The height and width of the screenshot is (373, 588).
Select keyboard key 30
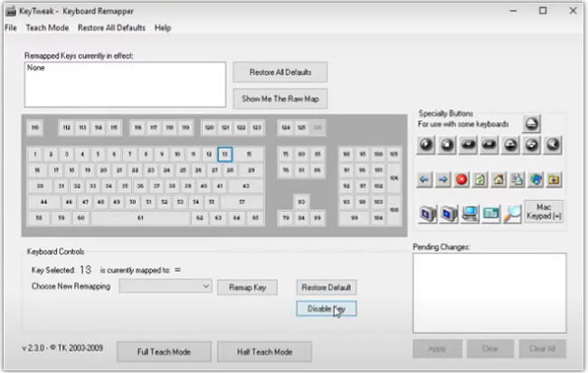click(40, 186)
